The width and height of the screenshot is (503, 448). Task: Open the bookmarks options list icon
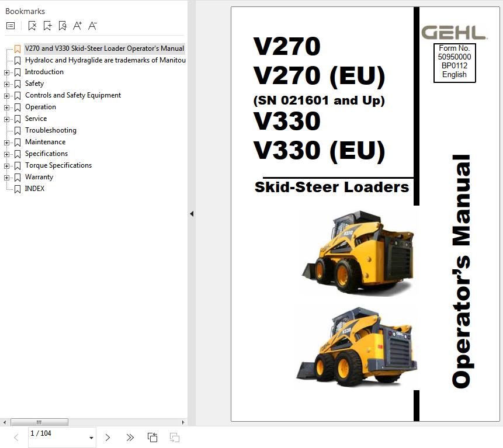coord(11,26)
